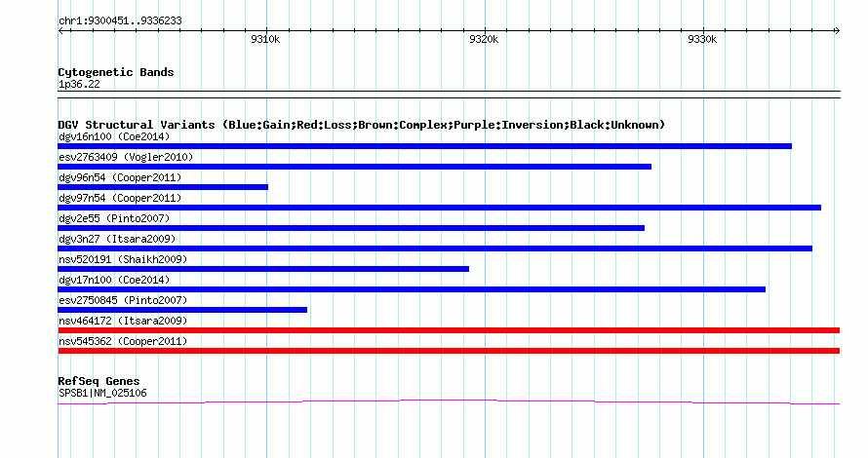
Task: Click the 9320k ruler marker
Action: (x=484, y=39)
